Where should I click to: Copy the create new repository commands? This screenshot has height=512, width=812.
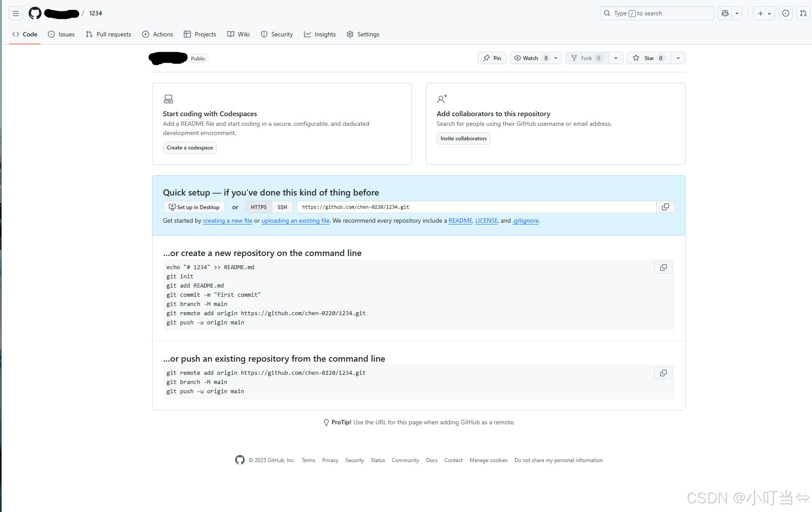[663, 267]
